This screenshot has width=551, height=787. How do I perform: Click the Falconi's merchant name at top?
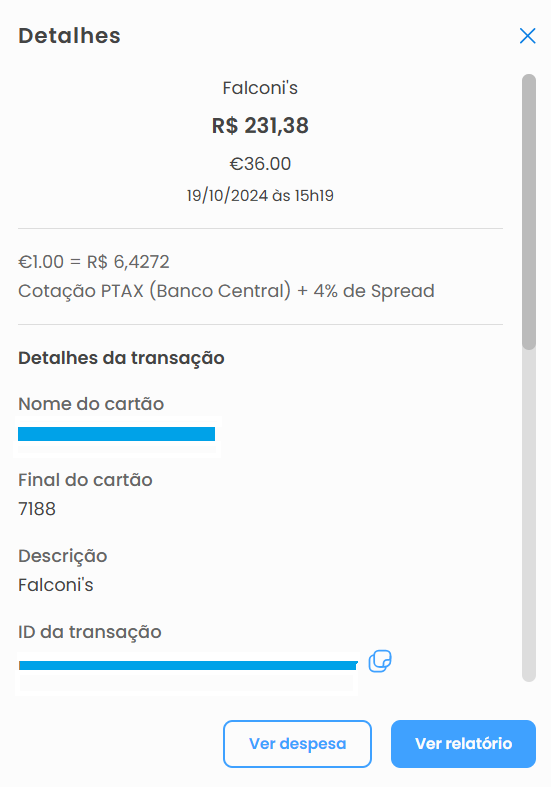[x=260, y=88]
